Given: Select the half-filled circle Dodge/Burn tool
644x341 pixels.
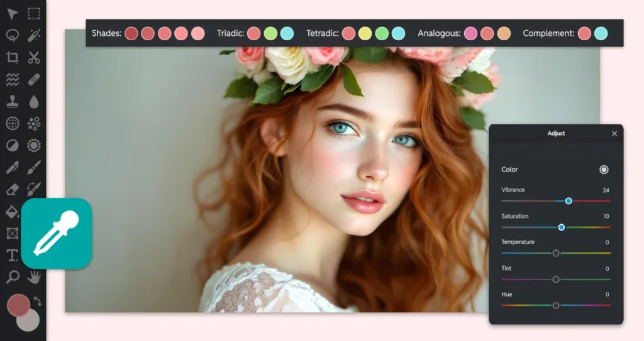Looking at the screenshot, I should (13, 145).
